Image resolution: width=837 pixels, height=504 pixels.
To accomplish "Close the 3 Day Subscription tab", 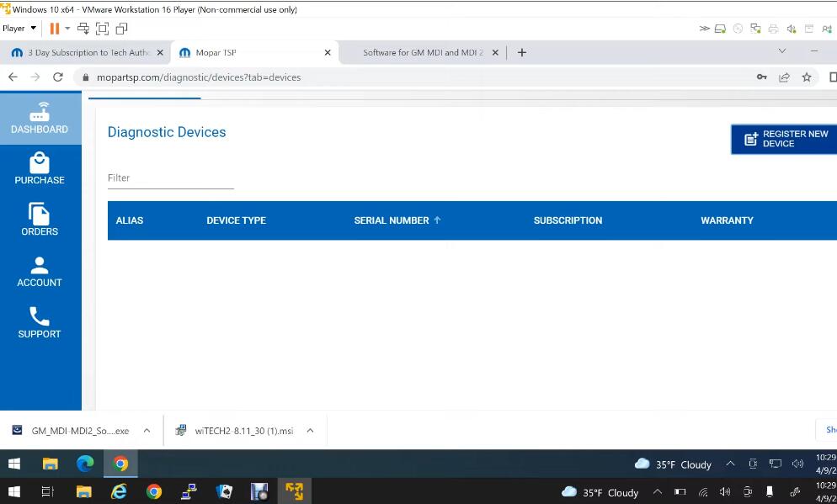I will coord(160,52).
